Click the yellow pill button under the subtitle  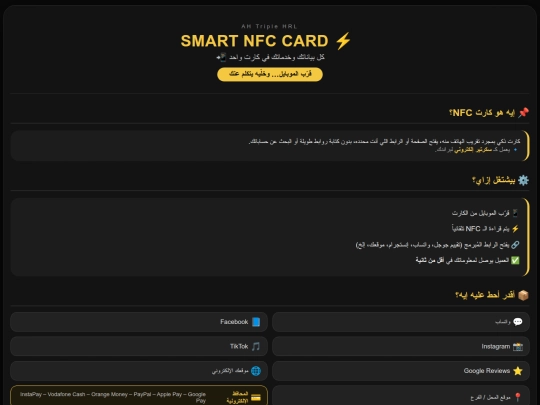click(270, 74)
